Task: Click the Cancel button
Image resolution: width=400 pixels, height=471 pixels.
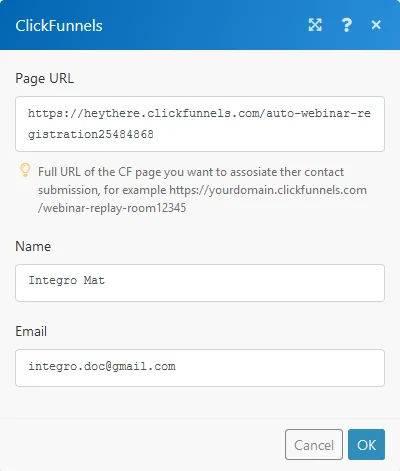Action: (314, 445)
